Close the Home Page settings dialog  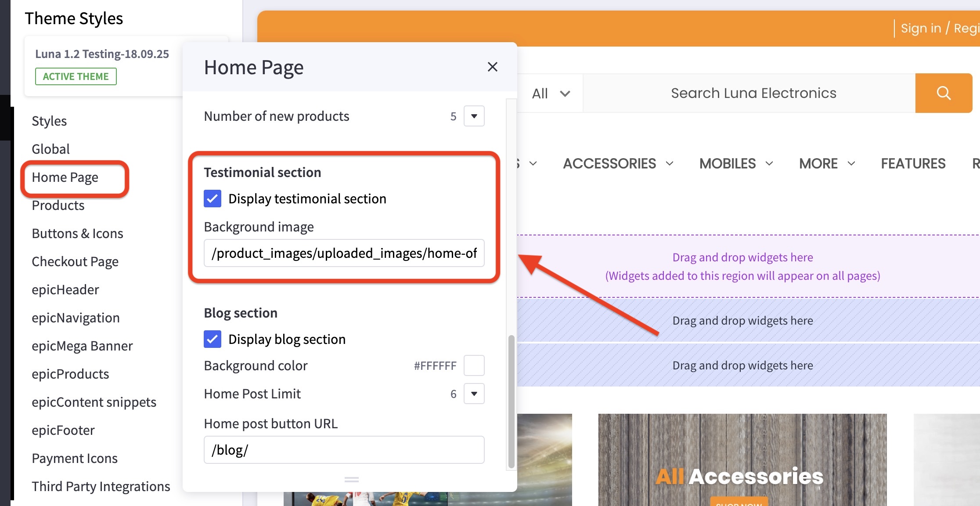(493, 67)
